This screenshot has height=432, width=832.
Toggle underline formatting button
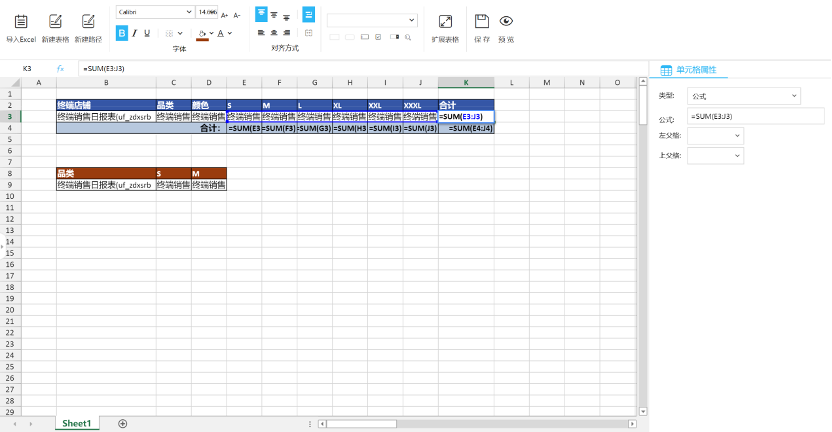pos(148,33)
